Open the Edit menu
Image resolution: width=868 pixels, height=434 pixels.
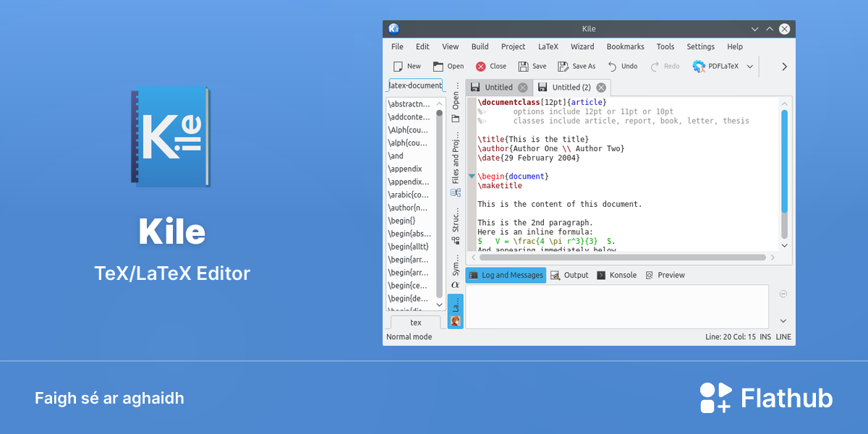(422, 46)
